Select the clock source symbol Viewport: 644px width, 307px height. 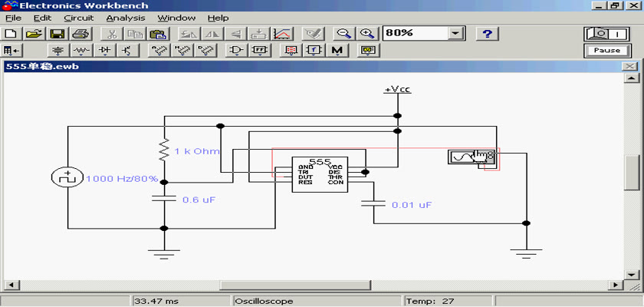(x=67, y=177)
